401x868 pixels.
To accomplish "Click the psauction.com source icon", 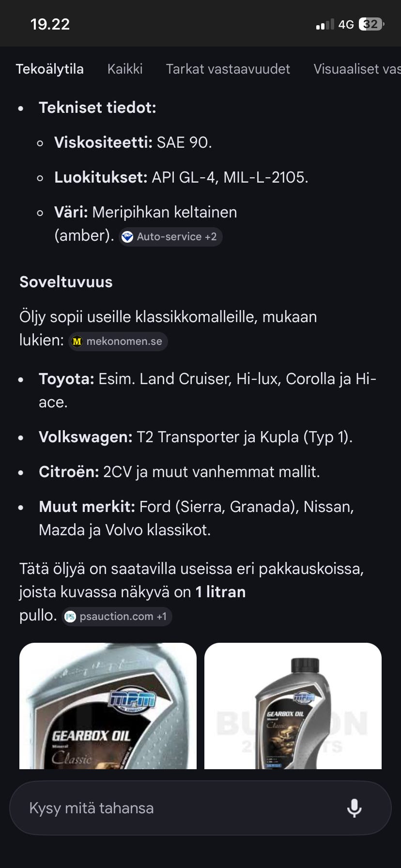I will (71, 616).
